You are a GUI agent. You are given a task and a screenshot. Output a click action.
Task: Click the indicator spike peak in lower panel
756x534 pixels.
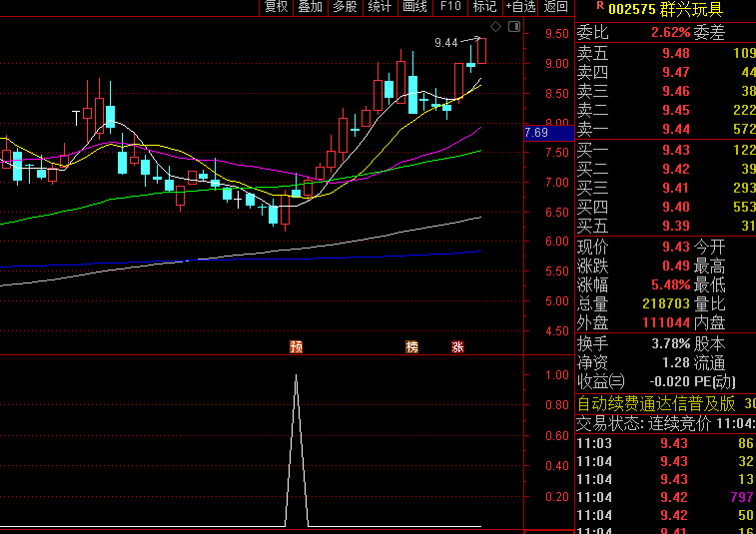296,375
